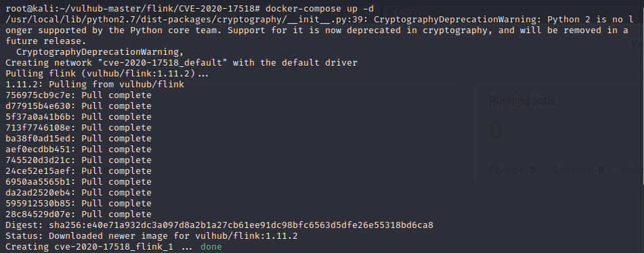Click layer ID aef0ecdbb451
The height and width of the screenshot is (253, 644).
click(x=41, y=149)
